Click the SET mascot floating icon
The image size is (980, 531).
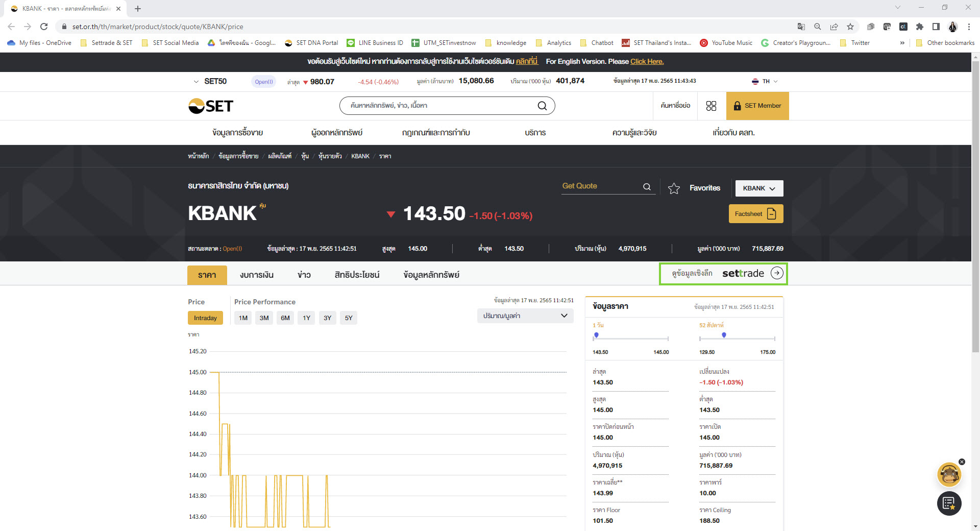point(949,474)
